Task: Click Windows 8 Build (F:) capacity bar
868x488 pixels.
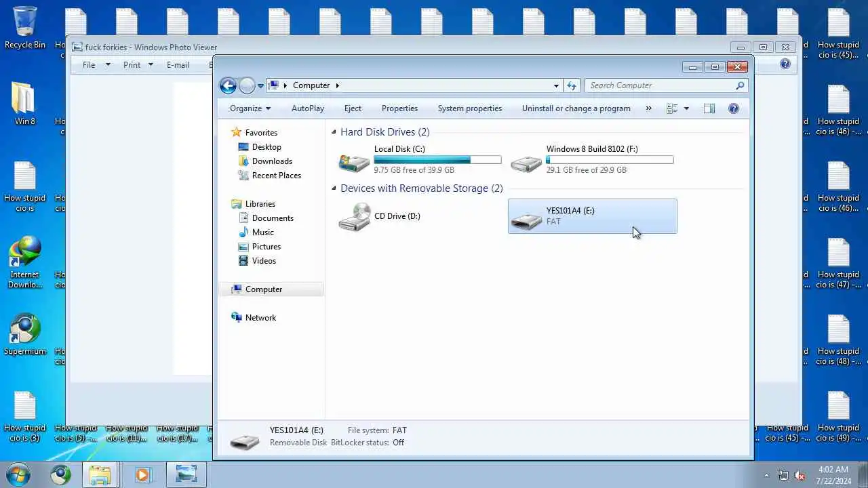Action: coord(610,160)
